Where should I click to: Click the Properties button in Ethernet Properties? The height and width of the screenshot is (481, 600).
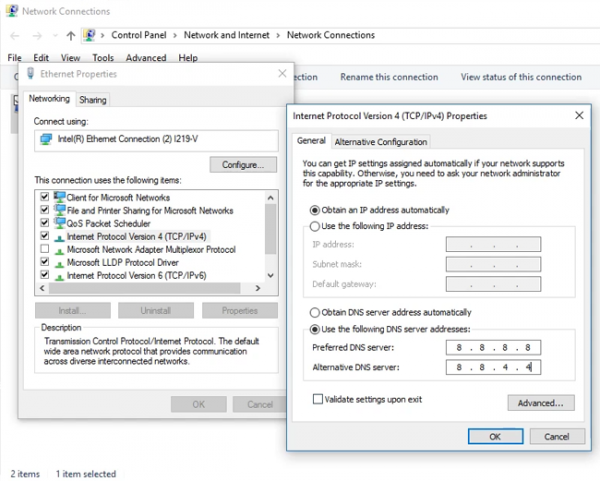click(240, 310)
